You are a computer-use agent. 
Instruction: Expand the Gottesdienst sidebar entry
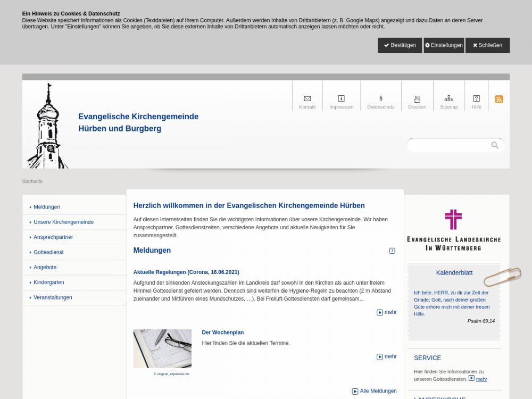pos(48,252)
